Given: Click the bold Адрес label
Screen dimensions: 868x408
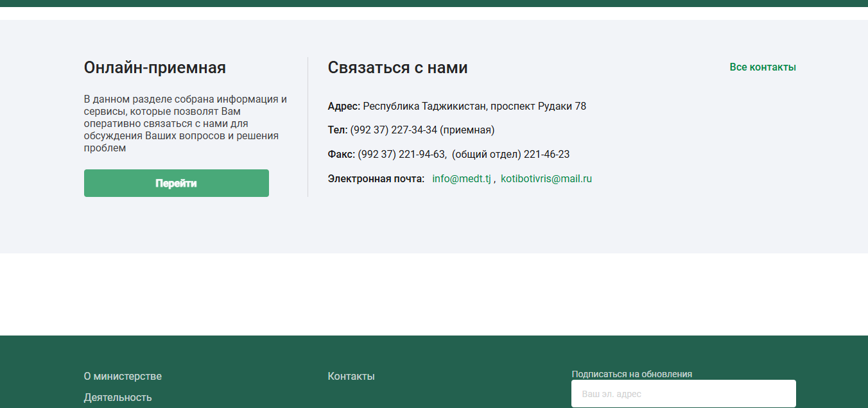Looking at the screenshot, I should [343, 106].
